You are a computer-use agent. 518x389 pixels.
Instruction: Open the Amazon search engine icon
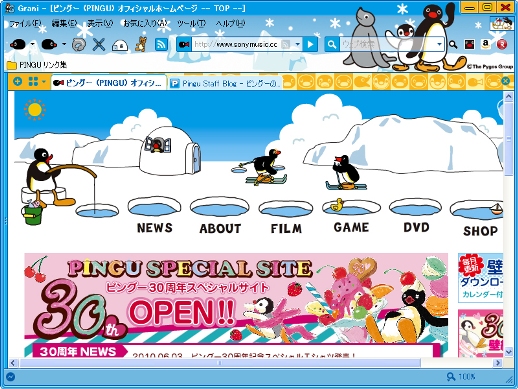485,44
